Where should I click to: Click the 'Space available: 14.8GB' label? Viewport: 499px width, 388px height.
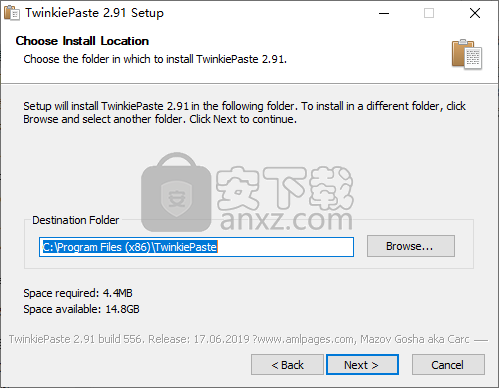pyautogui.click(x=81, y=309)
